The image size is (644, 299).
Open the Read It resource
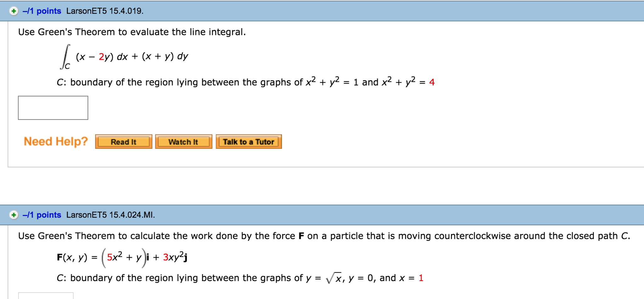pos(123,142)
